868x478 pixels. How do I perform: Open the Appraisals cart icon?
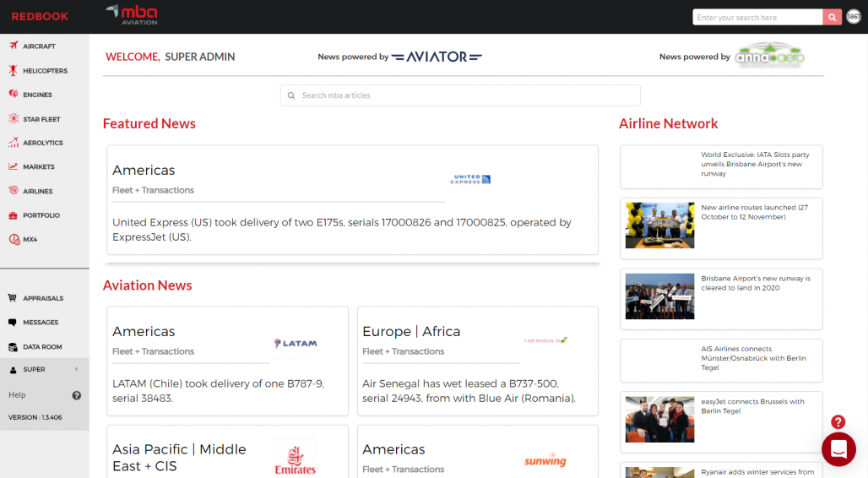(12, 297)
